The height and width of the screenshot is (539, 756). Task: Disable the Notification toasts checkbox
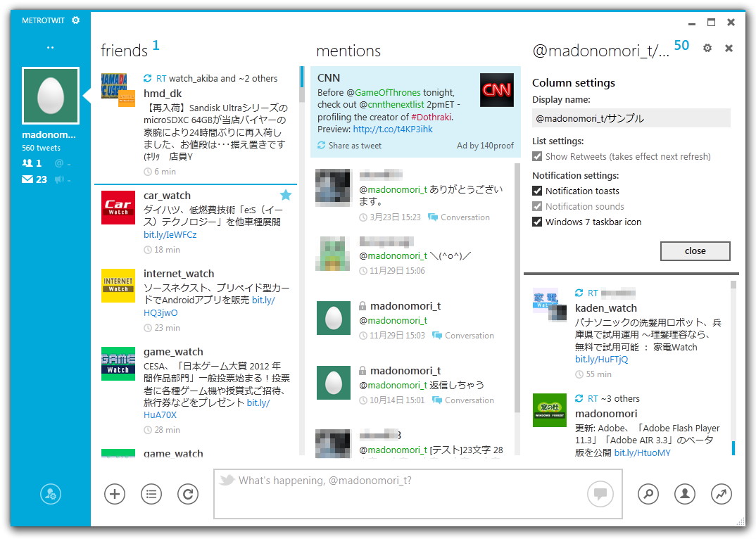537,191
